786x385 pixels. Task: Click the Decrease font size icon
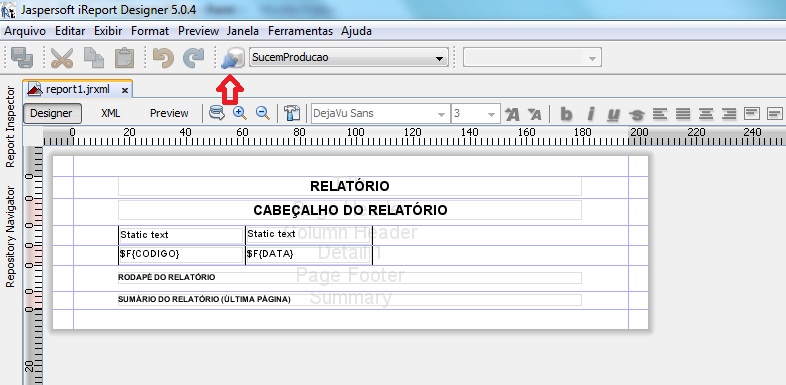(535, 114)
